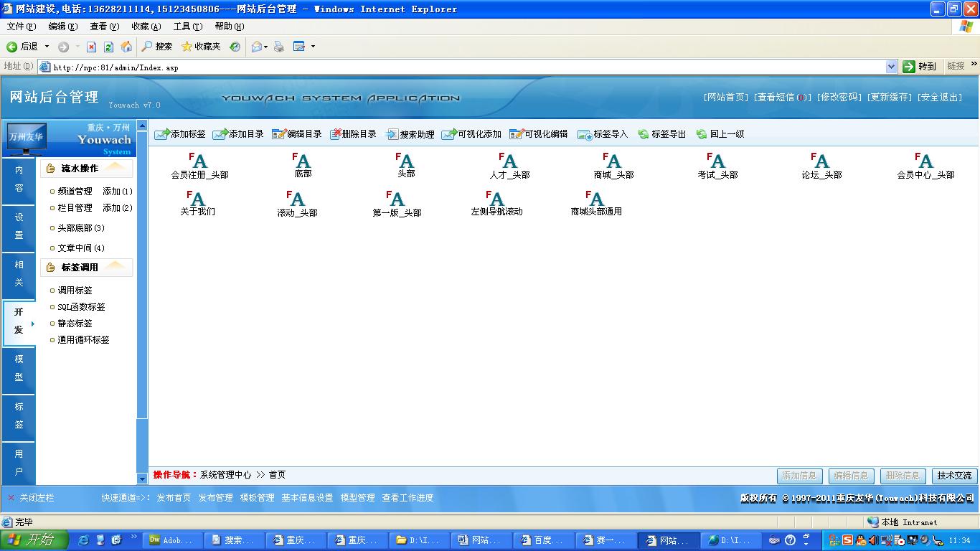Open the 文章中间 (4) sidebar link
980x551 pixels.
point(81,248)
